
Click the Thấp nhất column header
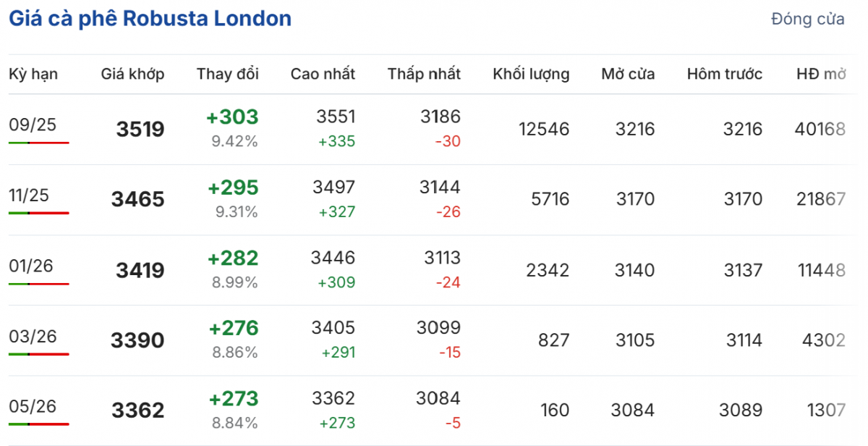(x=424, y=74)
